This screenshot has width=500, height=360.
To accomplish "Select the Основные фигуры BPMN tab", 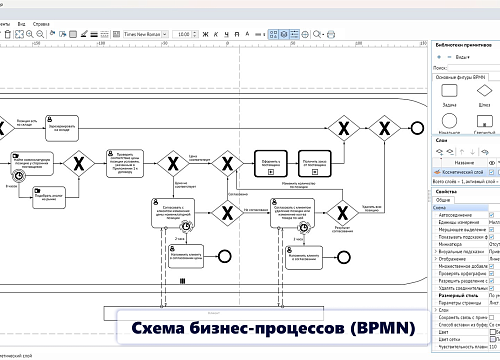I will (x=460, y=77).
